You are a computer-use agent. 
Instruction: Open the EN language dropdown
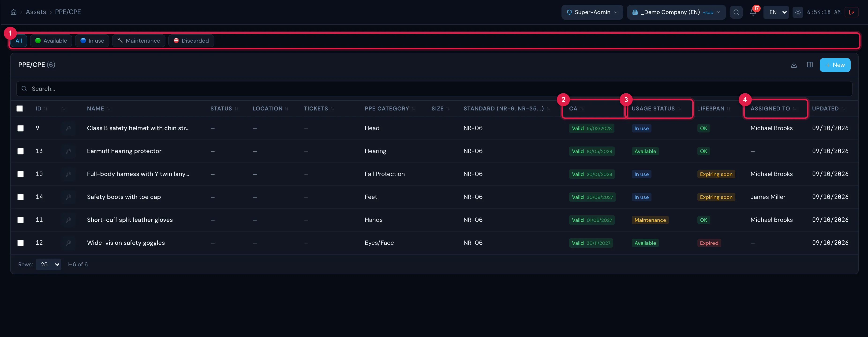coord(776,12)
